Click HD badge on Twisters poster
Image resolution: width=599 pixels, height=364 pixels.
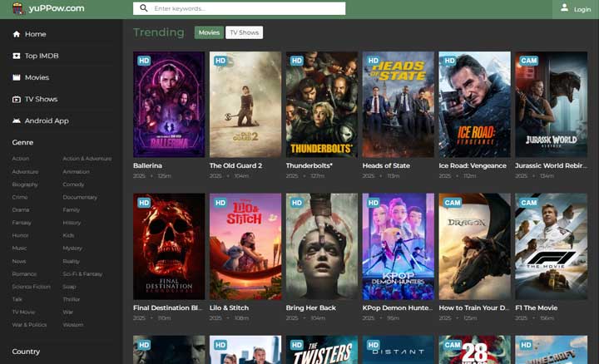point(297,345)
